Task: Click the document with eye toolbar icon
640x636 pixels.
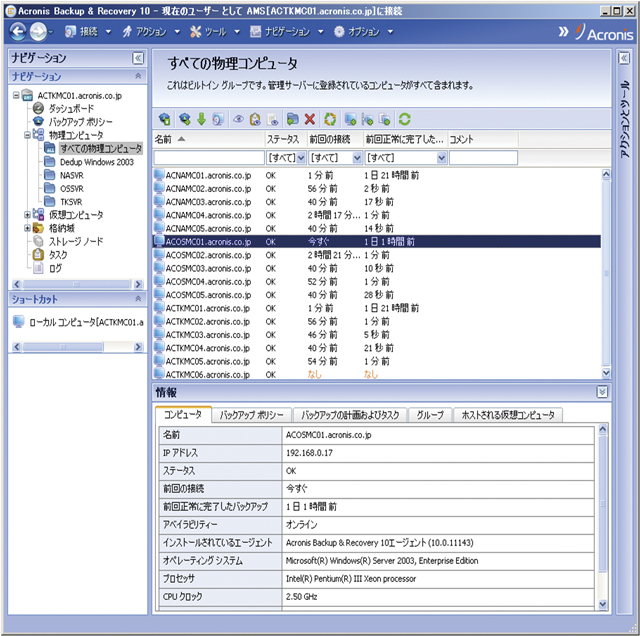Action: pyautogui.click(x=272, y=119)
